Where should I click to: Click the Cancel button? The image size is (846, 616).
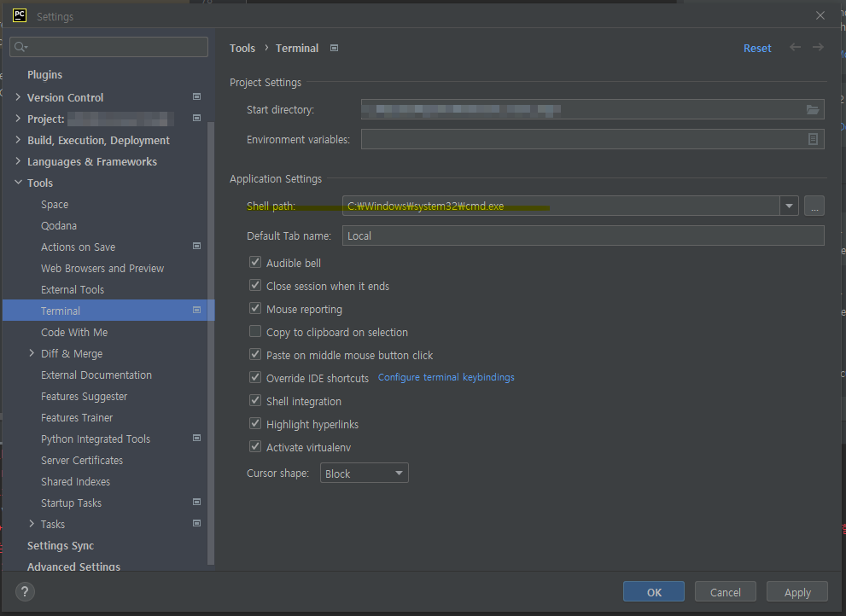[x=725, y=592]
